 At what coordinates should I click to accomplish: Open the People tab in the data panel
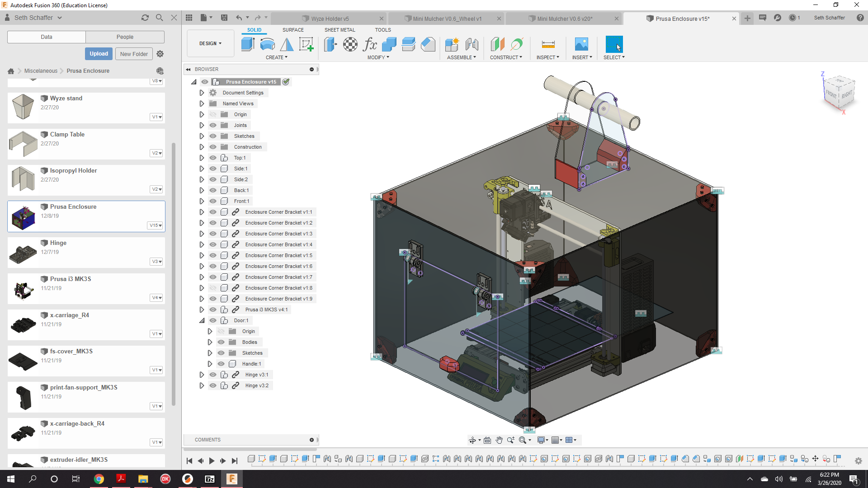pos(125,37)
